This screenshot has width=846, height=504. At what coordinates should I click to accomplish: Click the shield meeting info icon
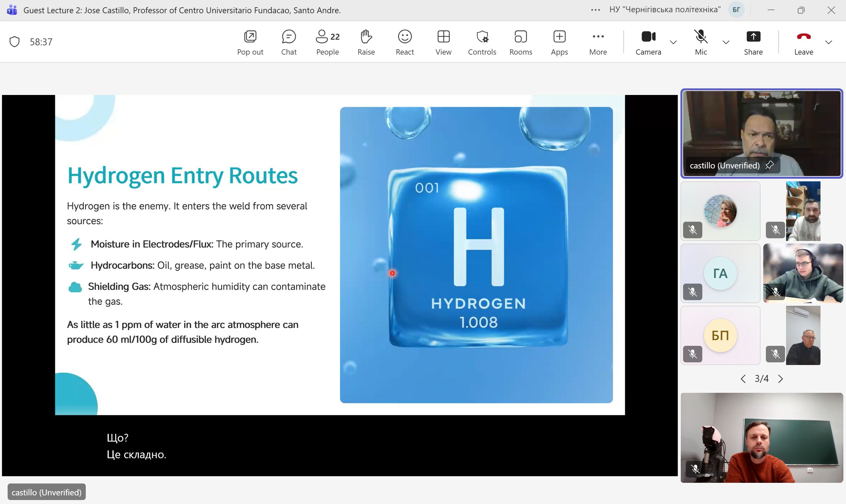[15, 42]
